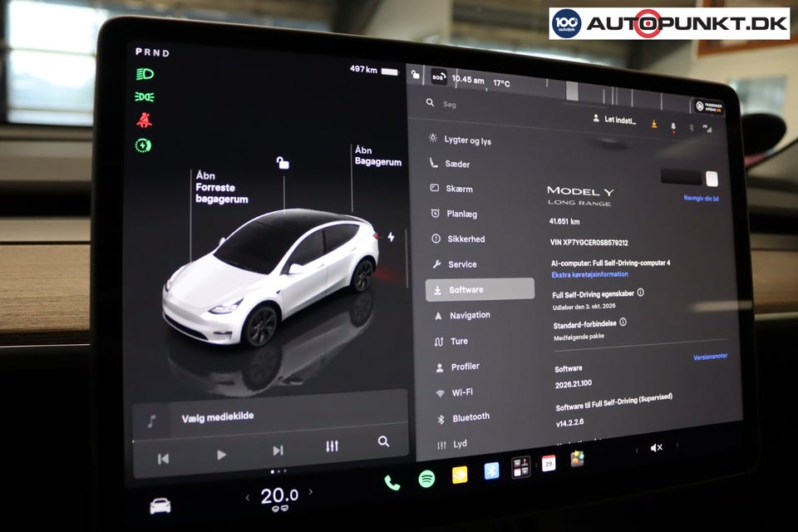Open the colorful shapes app in the dock

point(577,459)
